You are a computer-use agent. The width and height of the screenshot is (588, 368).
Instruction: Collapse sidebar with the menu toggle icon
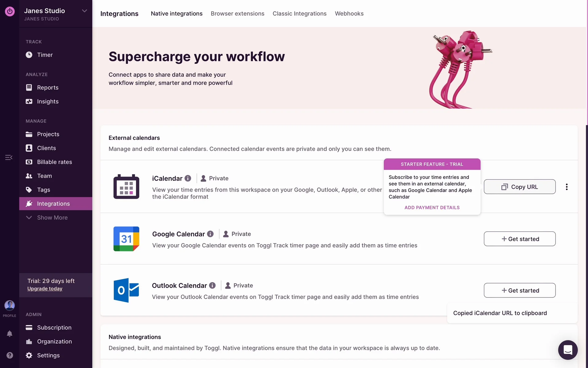pyautogui.click(x=9, y=157)
